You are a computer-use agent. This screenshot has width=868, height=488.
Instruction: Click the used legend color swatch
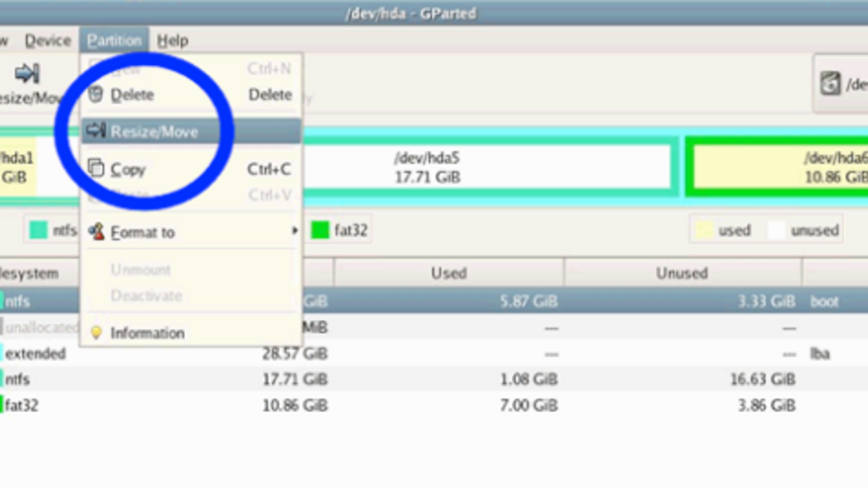[703, 231]
